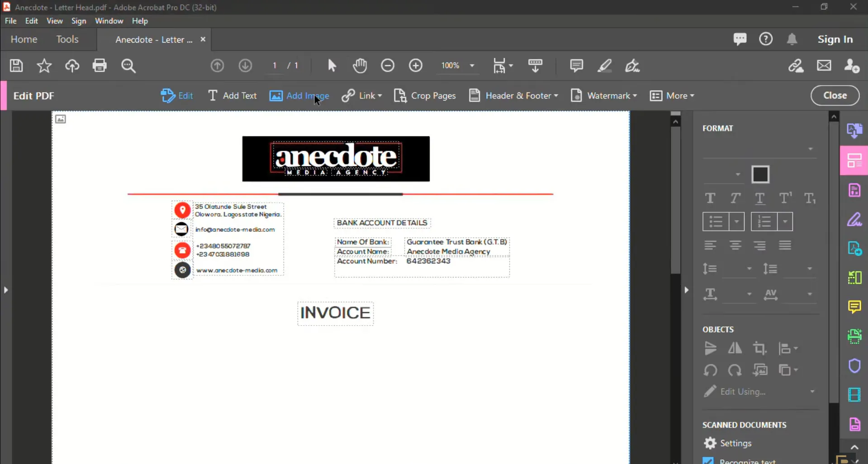Viewport: 868px width, 464px height.
Task: Open the notifications bell
Action: (x=792, y=39)
